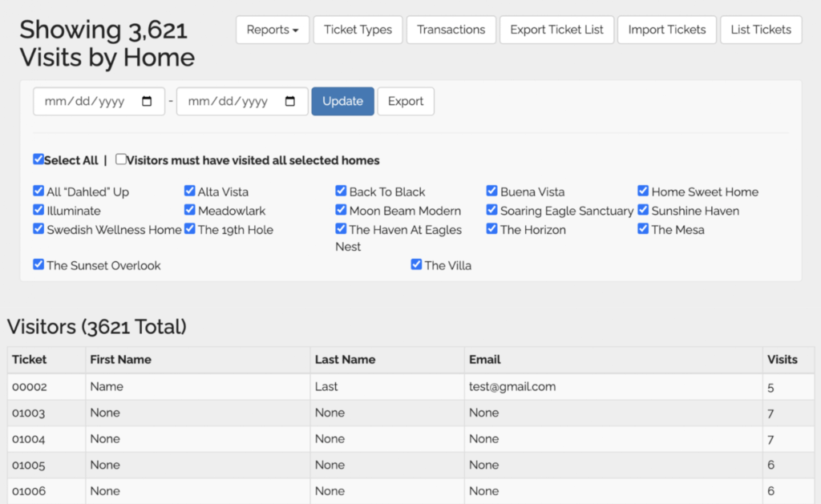Viewport: 821px width, 504px height.
Task: Click the test@gmail.com email cell
Action: point(512,386)
